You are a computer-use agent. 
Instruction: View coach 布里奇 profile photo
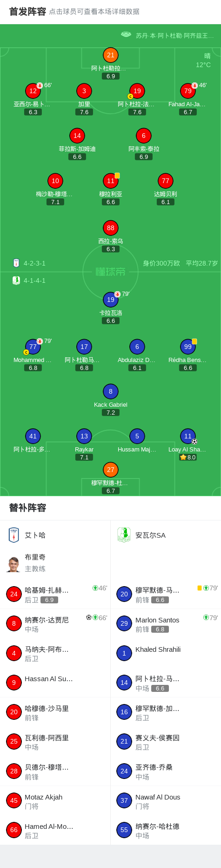13,564
